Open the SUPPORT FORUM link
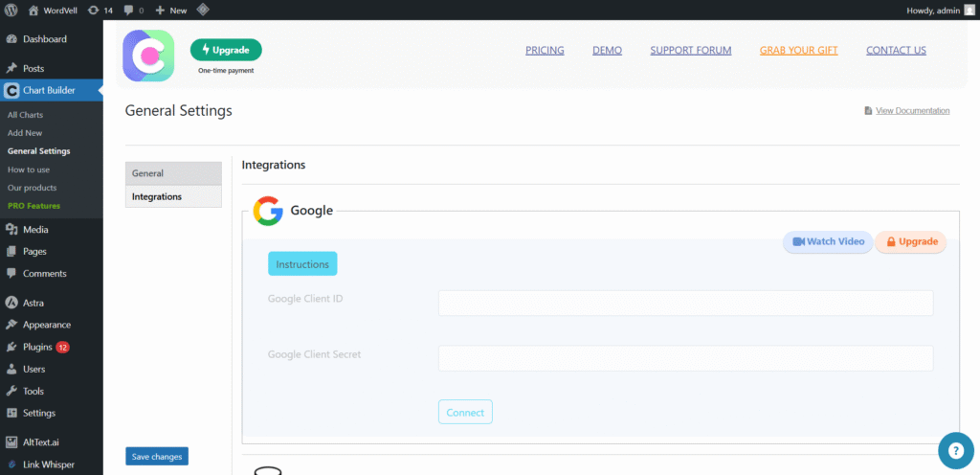Image resolution: width=980 pixels, height=475 pixels. coord(691,51)
